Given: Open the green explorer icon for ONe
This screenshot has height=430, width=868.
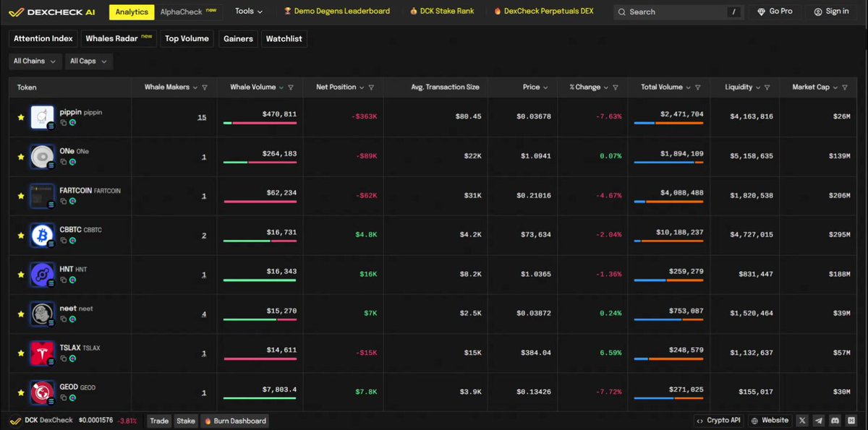Looking at the screenshot, I should 72,163.
